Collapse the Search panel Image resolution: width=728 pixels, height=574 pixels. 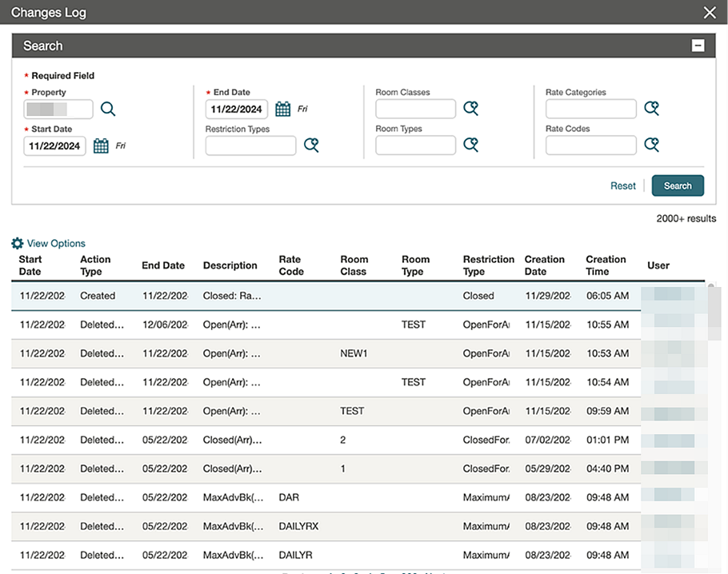click(x=698, y=46)
